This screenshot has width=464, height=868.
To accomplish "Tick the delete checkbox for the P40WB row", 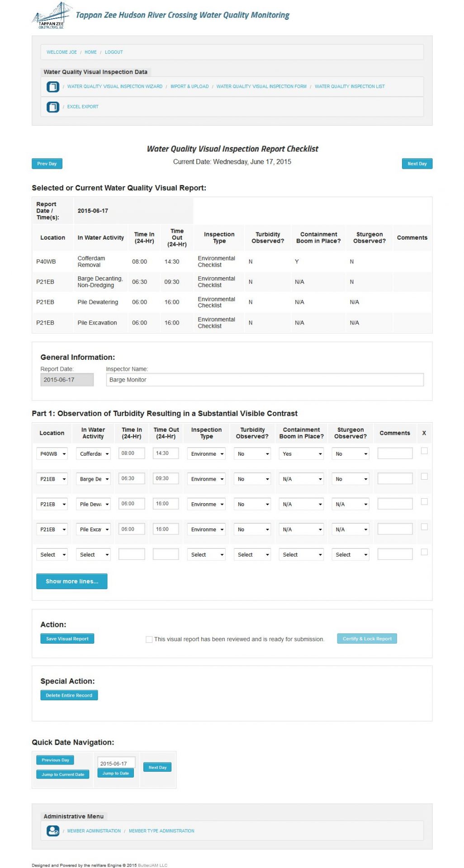I will (x=424, y=451).
